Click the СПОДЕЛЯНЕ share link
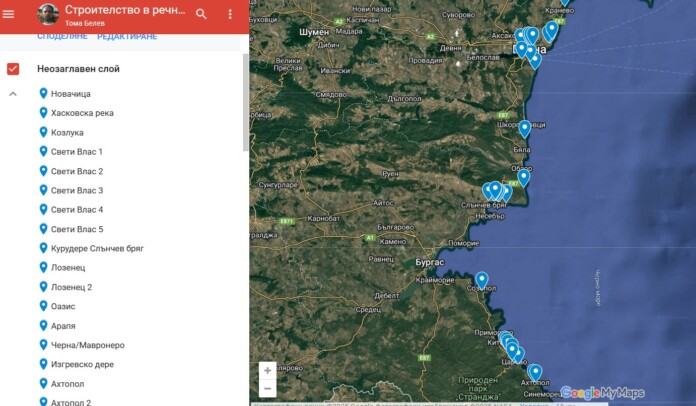696x406 pixels. pos(62,37)
